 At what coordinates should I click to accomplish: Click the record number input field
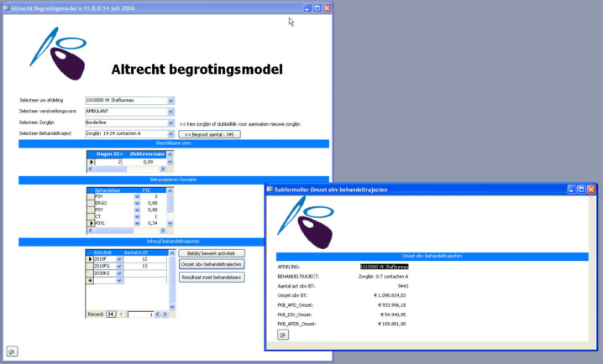tap(140, 315)
